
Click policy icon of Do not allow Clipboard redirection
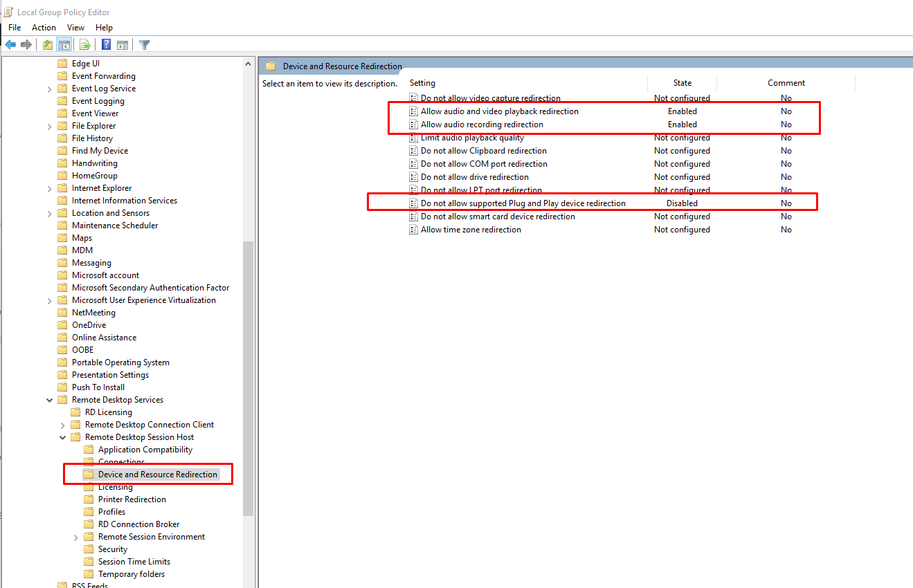414,151
